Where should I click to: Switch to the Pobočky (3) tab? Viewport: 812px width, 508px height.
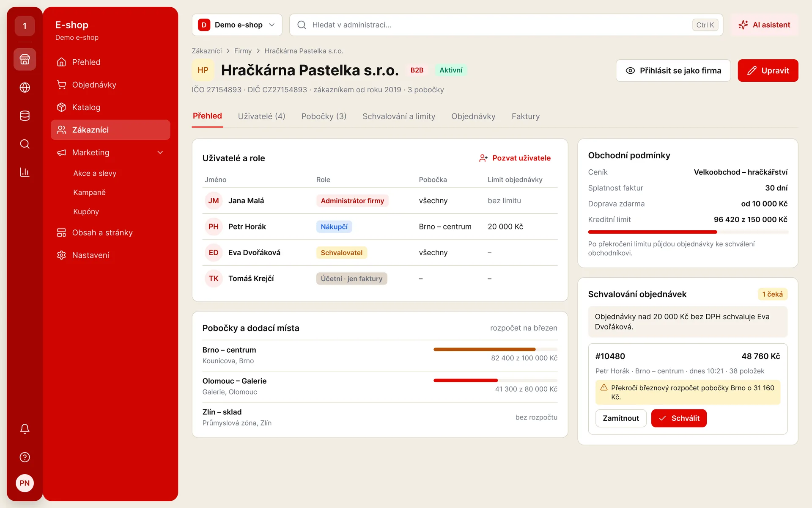324,116
